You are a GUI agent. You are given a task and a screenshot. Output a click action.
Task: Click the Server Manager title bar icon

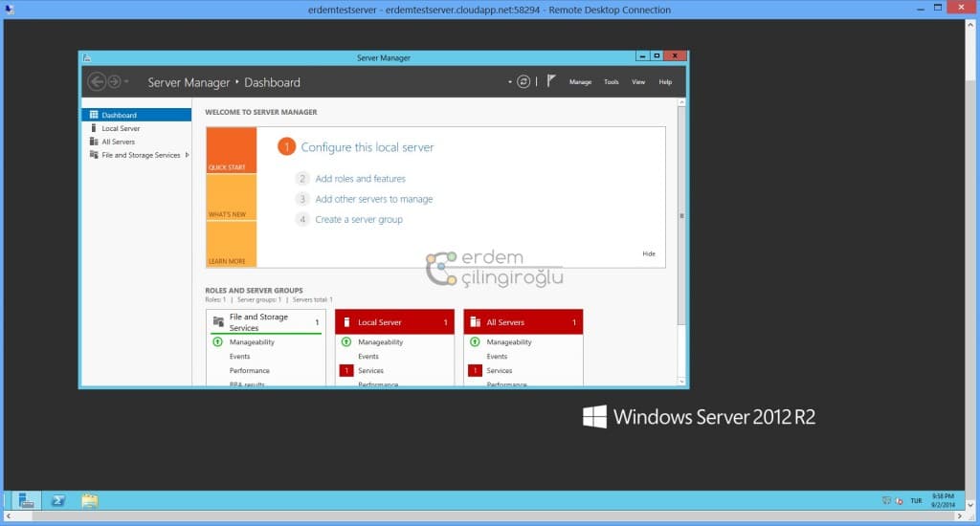pyautogui.click(x=87, y=57)
